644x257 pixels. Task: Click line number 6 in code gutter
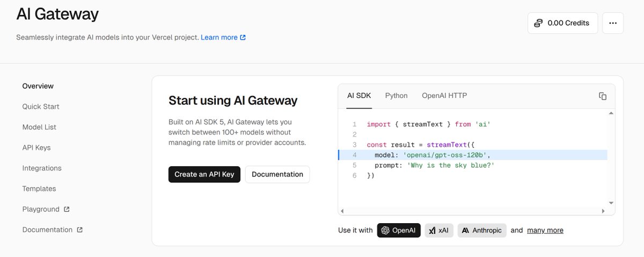354,175
